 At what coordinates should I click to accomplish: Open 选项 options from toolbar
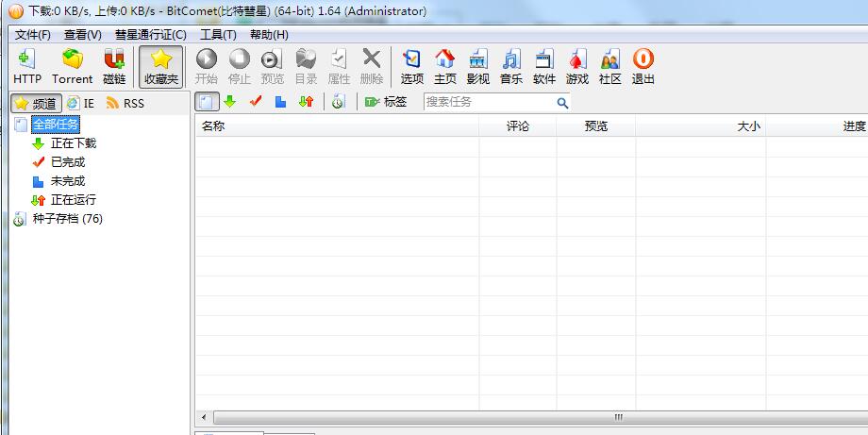click(412, 67)
